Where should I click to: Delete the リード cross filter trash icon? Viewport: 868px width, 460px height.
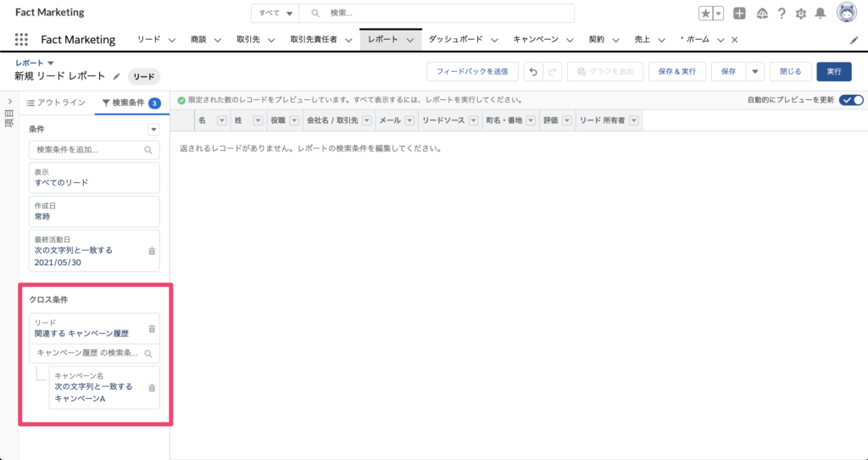click(x=152, y=329)
